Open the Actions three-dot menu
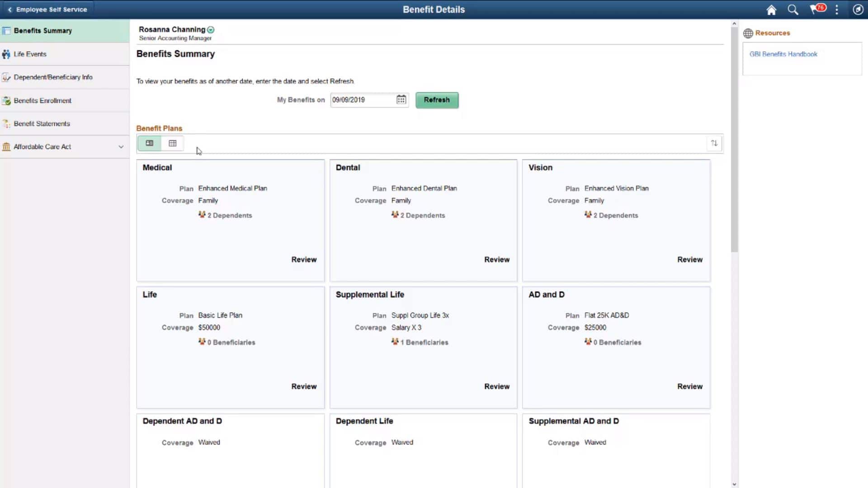 837,9
